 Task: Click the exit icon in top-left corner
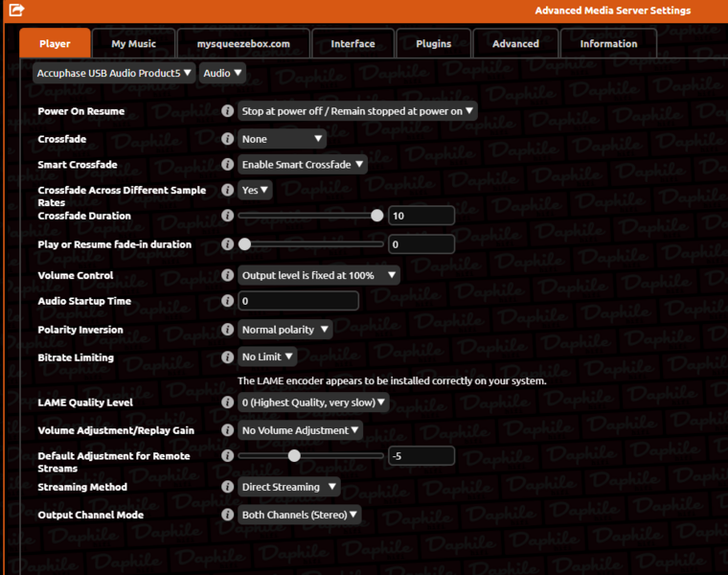click(15, 11)
